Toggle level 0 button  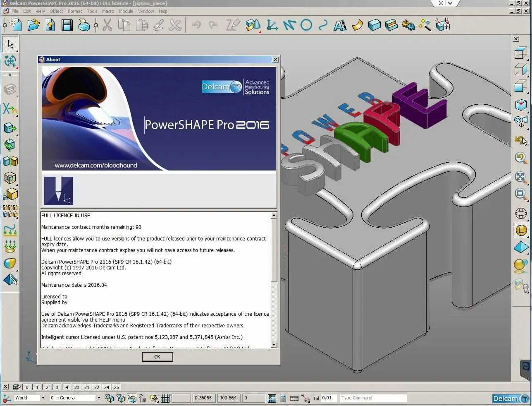pos(27,387)
